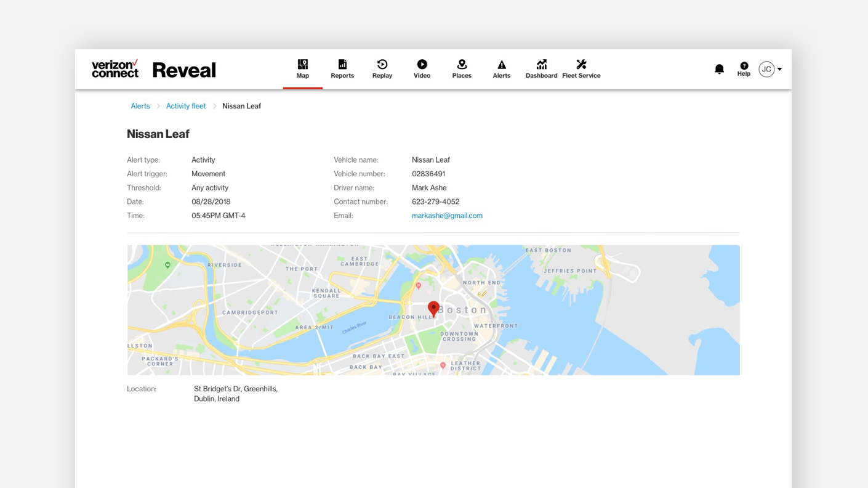Click the Nissan Leaf breadcrumb item
This screenshot has width=868, height=488.
tap(241, 106)
